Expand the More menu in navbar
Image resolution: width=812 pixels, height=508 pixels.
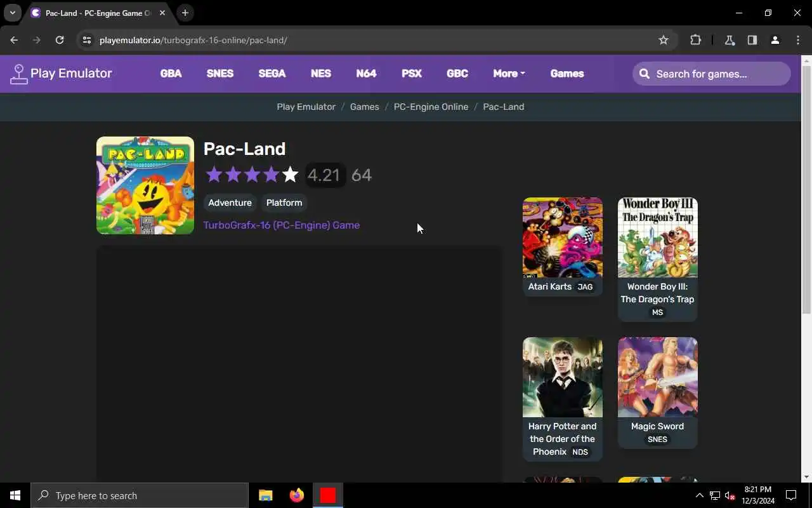(x=509, y=74)
